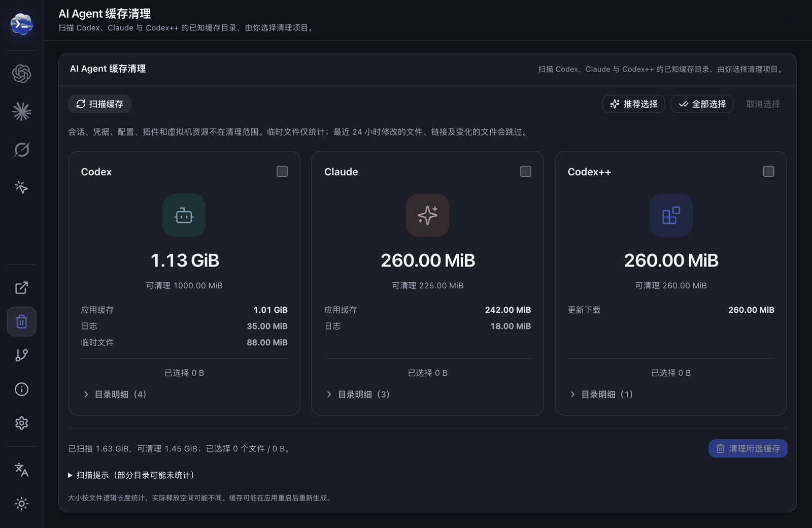Click the 更新下载 label in Codex++
This screenshot has height=528, width=812.
pos(584,310)
